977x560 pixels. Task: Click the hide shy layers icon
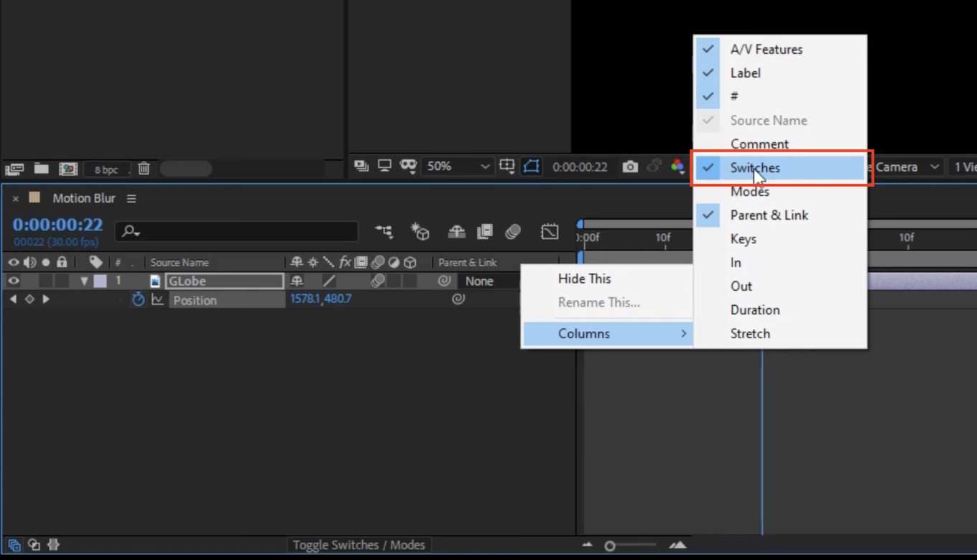pyautogui.click(x=456, y=231)
